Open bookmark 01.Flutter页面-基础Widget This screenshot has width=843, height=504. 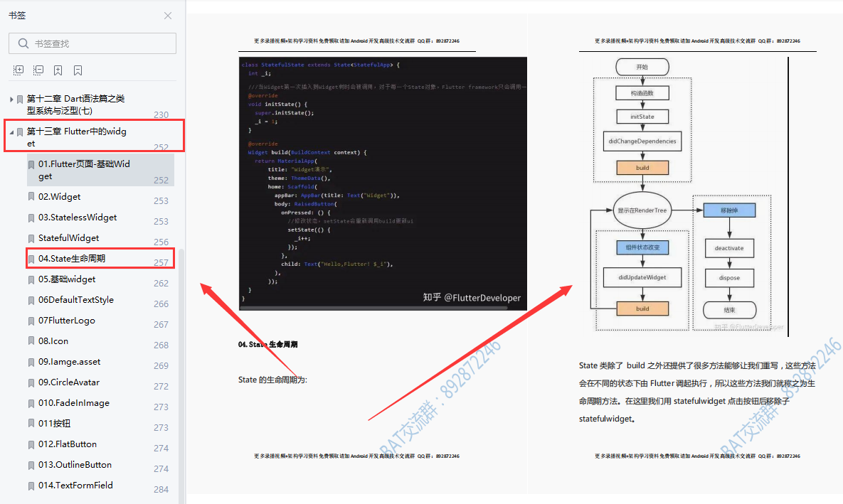(x=84, y=170)
